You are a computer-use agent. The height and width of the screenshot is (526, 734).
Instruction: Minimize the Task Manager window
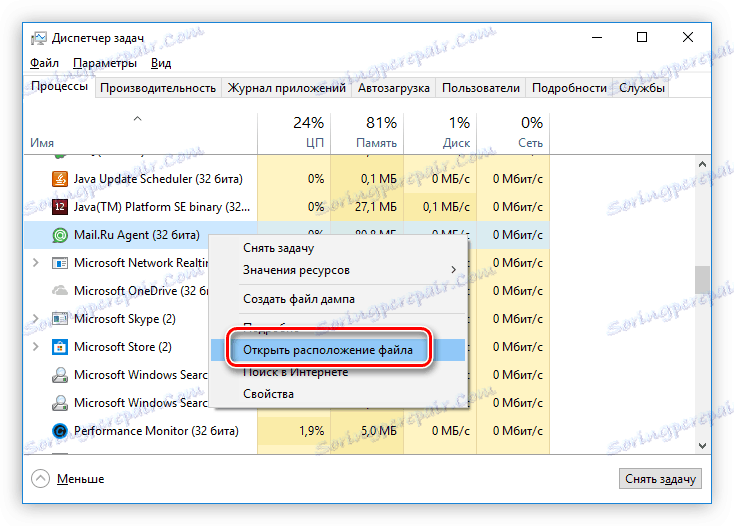tap(597, 37)
